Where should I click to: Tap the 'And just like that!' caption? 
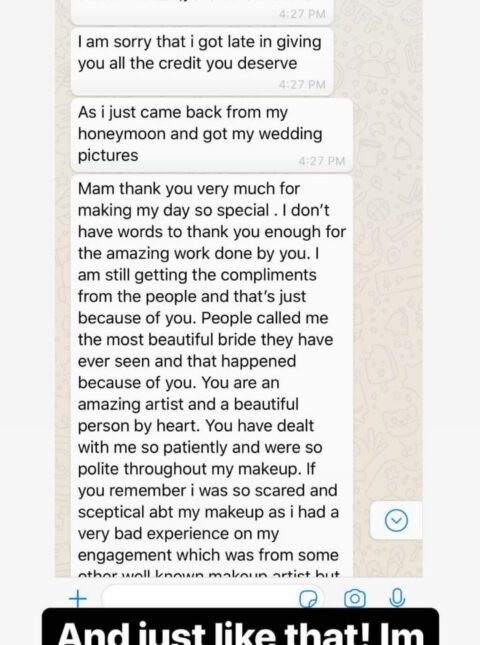coord(240,627)
